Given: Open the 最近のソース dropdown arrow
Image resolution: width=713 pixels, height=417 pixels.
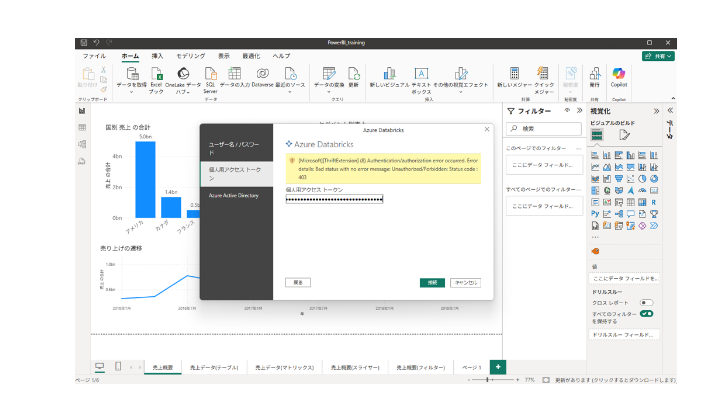Looking at the screenshot, I should pos(290,92).
